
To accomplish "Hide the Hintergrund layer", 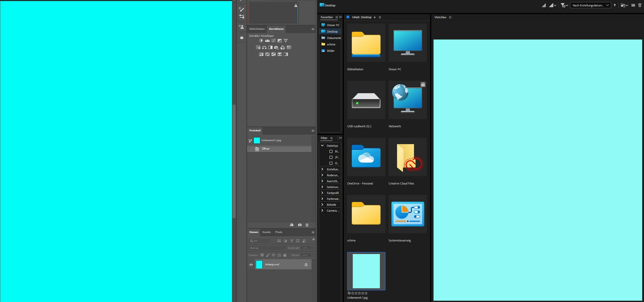I will (x=251, y=265).
